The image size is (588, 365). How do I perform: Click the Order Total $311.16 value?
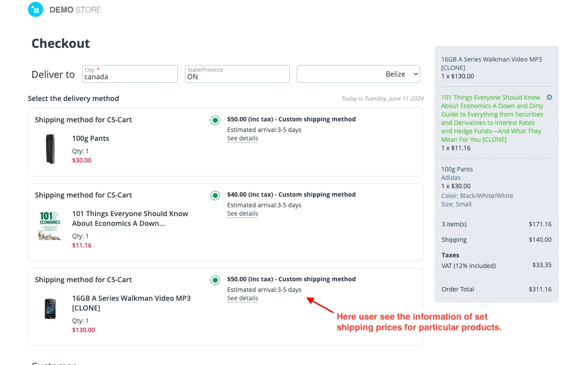point(540,289)
